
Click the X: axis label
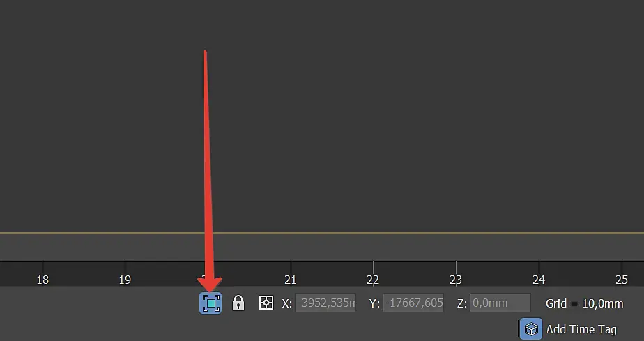[x=286, y=303]
